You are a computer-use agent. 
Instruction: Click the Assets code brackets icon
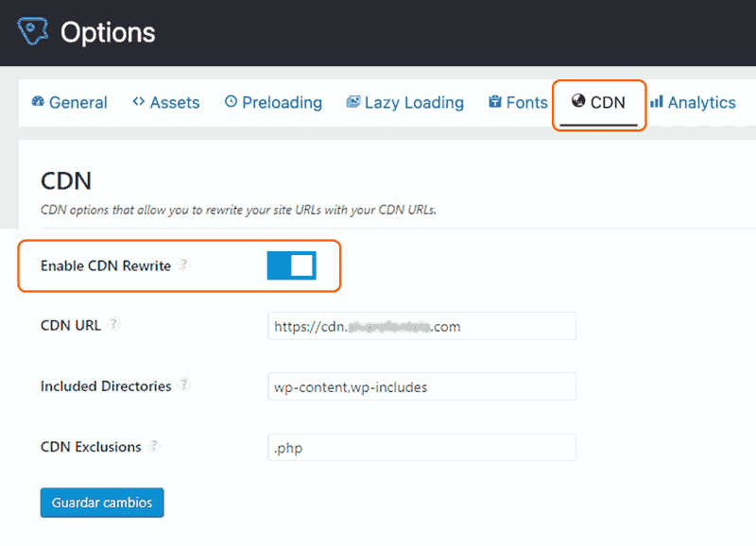click(x=138, y=102)
